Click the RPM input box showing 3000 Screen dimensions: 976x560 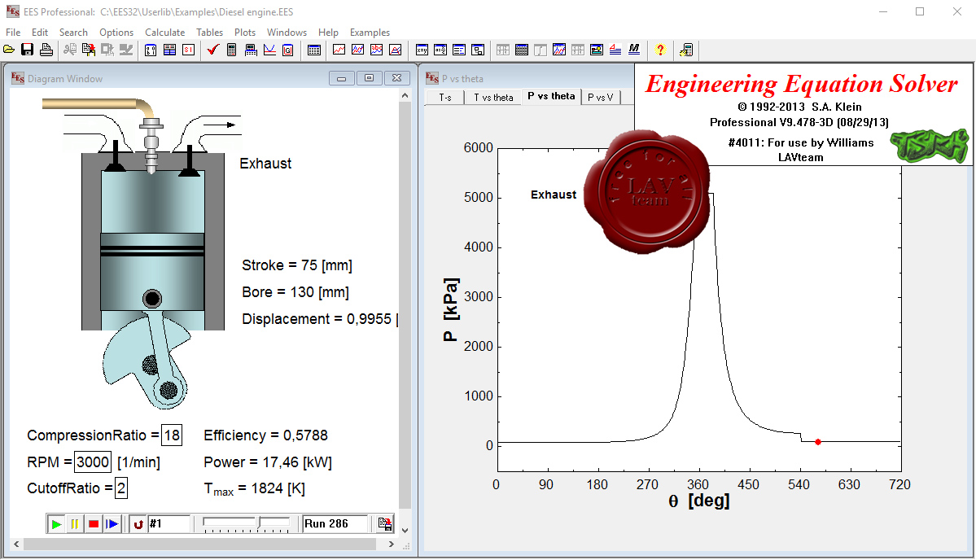[93, 462]
